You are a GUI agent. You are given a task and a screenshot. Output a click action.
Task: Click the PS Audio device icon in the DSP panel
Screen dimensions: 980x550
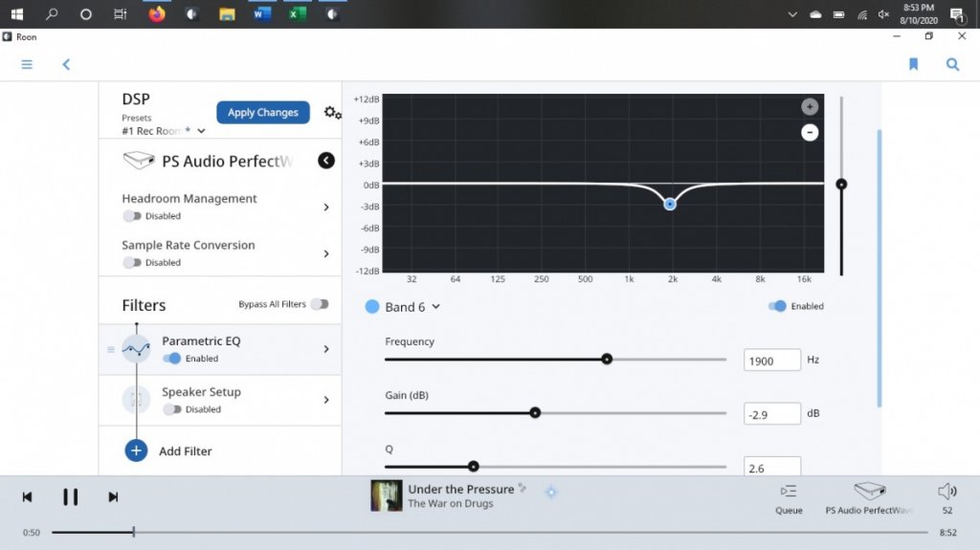pos(139,161)
